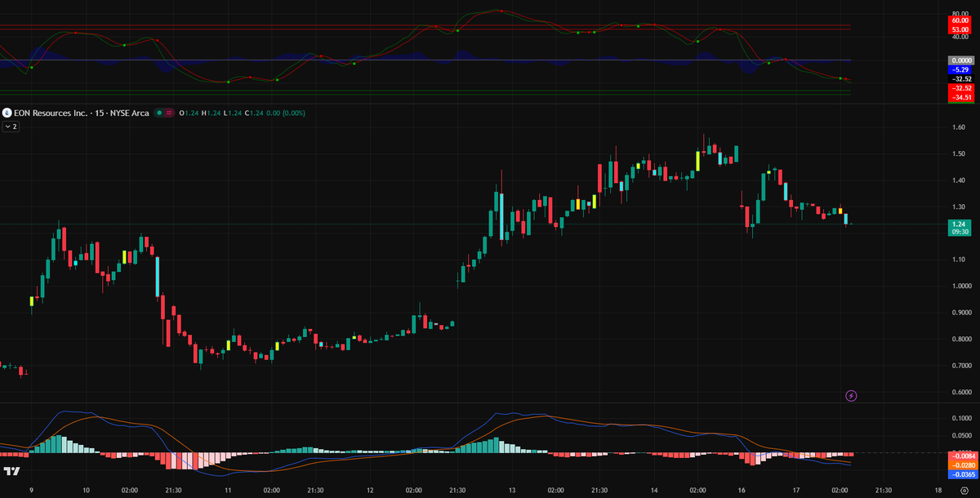Open the TradingView logo link
Screen dimensions: 980x498
11,472
